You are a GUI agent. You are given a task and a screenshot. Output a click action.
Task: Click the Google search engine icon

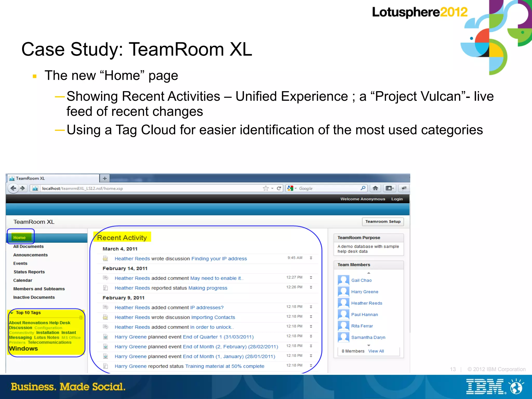290,188
